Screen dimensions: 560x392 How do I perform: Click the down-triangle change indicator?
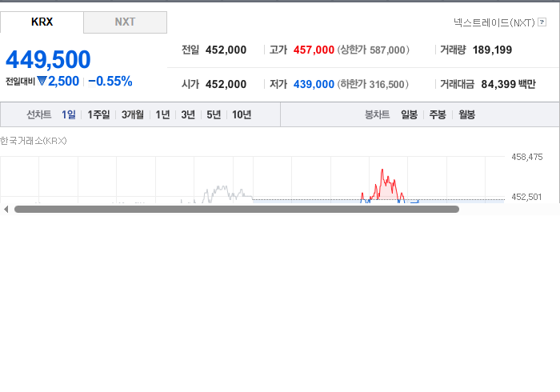pos(42,82)
